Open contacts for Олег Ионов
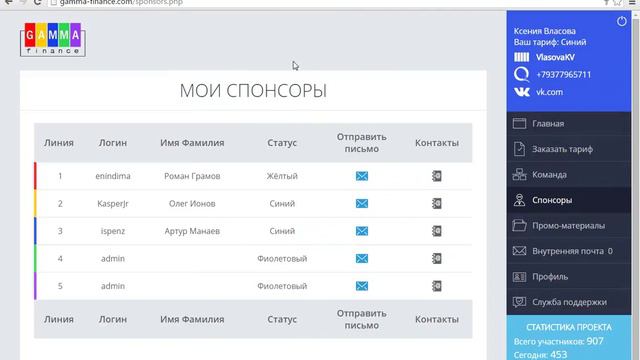640x360 pixels. point(437,203)
